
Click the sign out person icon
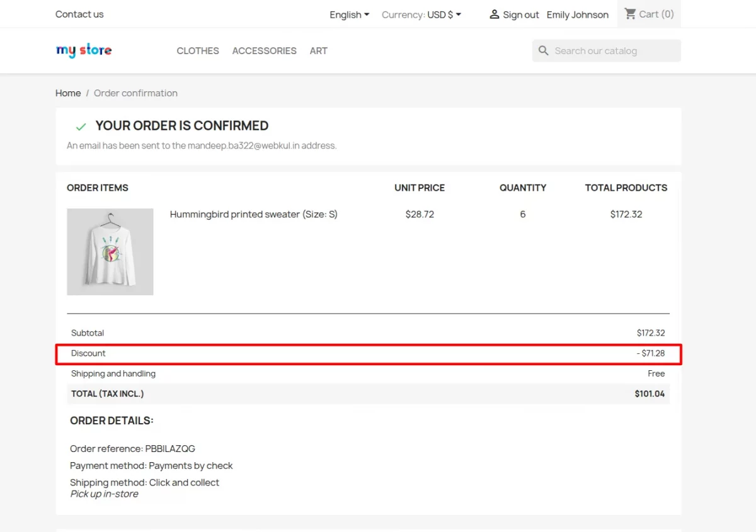pyautogui.click(x=493, y=14)
